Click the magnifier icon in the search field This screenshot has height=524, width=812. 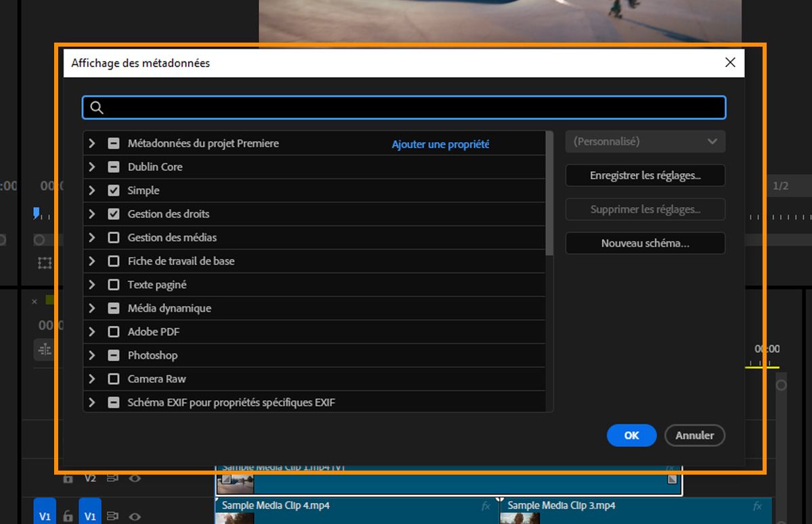97,108
